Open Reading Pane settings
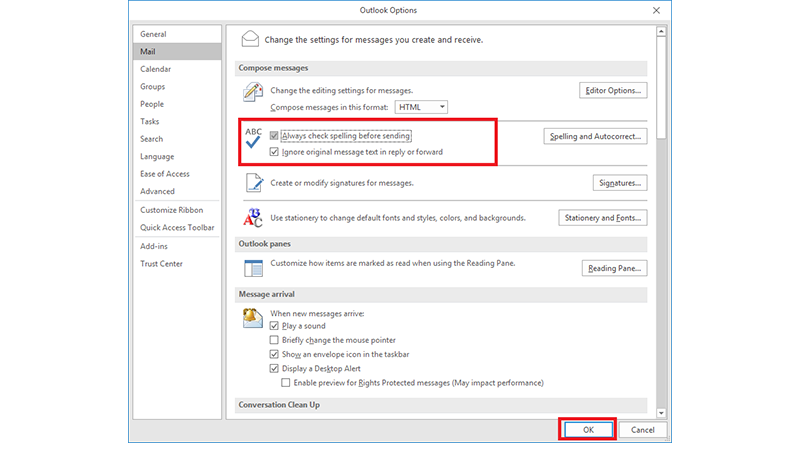 pos(614,268)
